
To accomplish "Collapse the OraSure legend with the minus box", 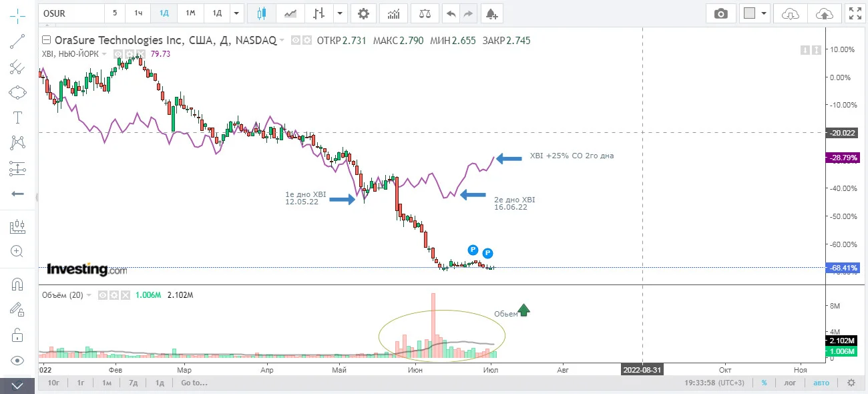I will [x=45, y=40].
